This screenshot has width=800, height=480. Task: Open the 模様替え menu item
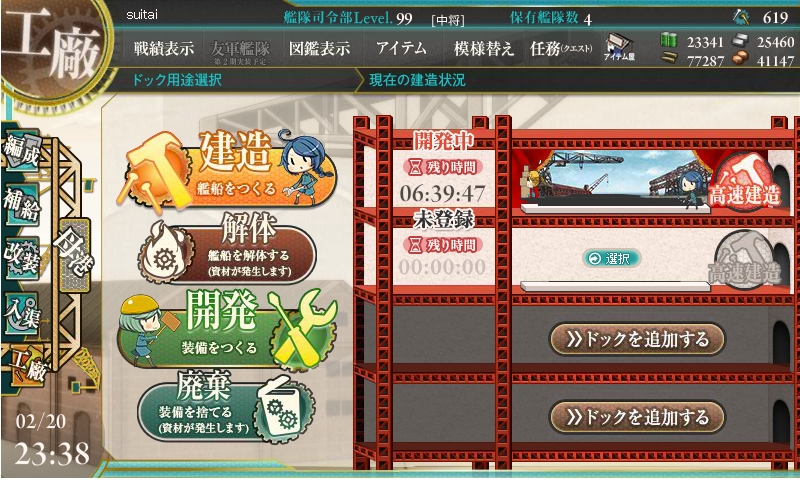coord(483,48)
